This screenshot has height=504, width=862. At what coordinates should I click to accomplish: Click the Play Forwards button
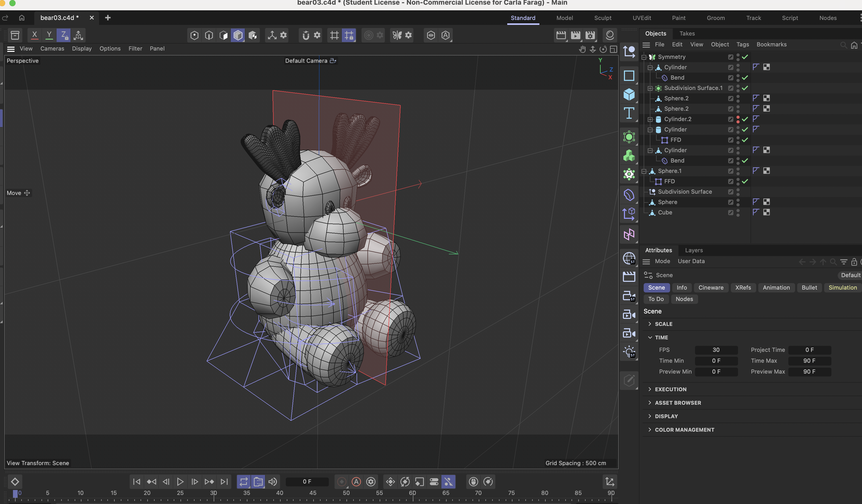(x=180, y=481)
